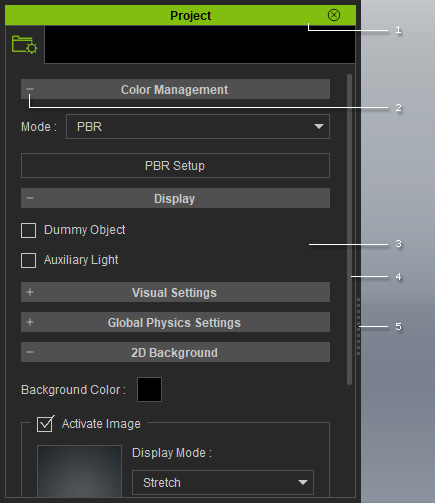The width and height of the screenshot is (435, 503).
Task: Click the Mode dropdown arrow
Action: (x=319, y=127)
